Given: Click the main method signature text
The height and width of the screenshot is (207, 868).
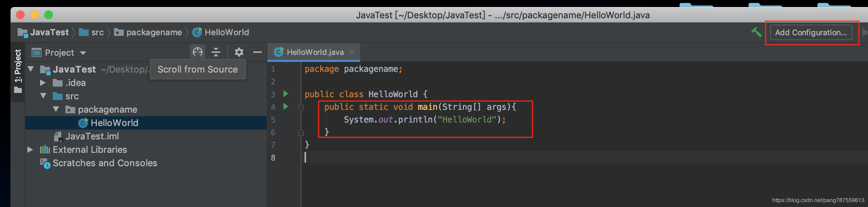Looking at the screenshot, I should (x=420, y=107).
